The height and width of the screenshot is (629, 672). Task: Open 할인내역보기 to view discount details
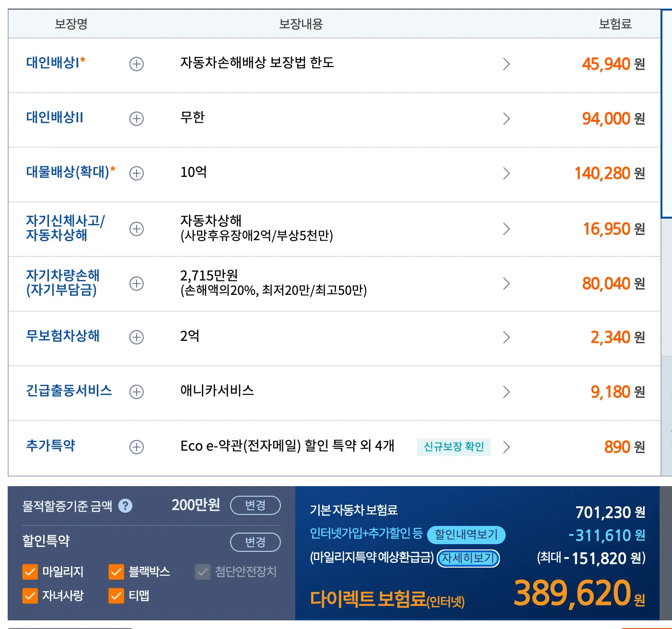(467, 535)
